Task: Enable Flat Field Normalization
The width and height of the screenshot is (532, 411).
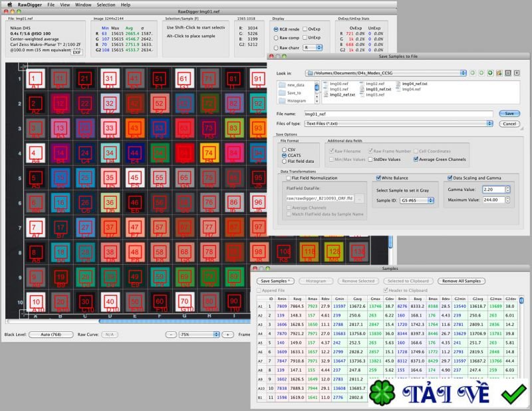Action: [288, 178]
